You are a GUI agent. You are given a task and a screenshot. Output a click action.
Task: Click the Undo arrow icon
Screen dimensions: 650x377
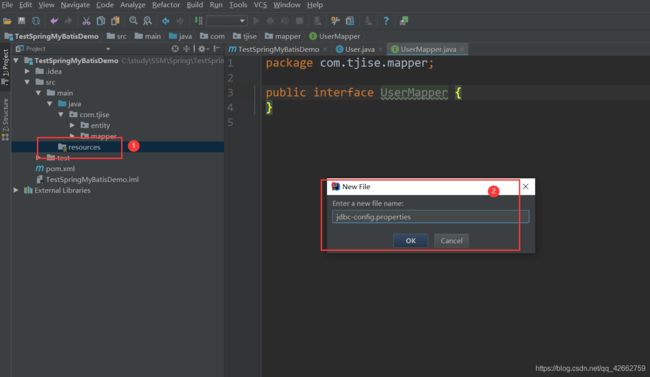54,21
